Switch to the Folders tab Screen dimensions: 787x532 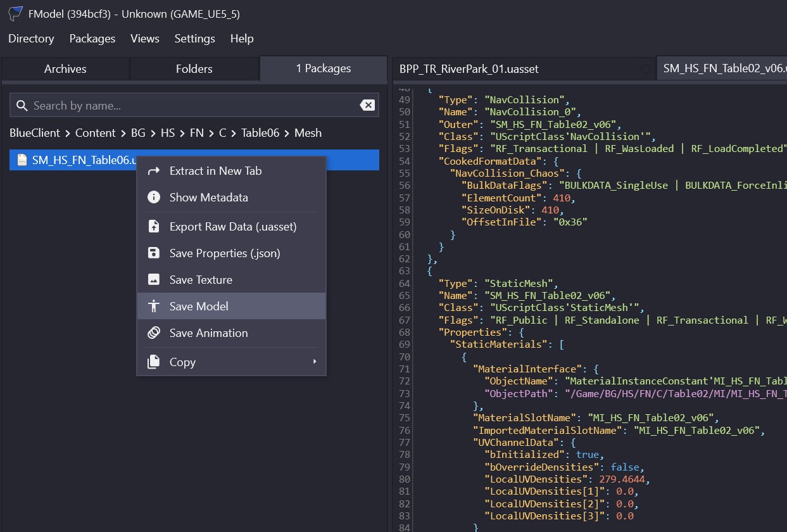[194, 69]
